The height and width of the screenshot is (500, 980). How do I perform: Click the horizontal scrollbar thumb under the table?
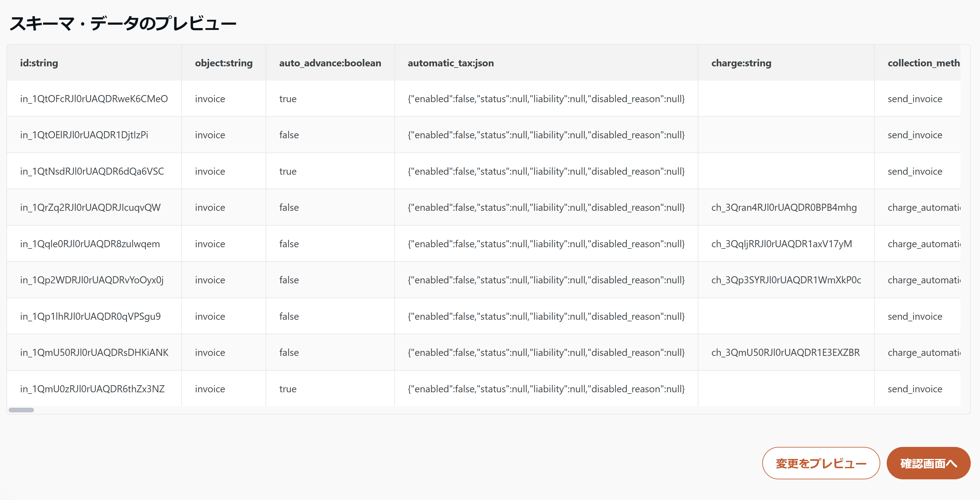(x=21, y=410)
